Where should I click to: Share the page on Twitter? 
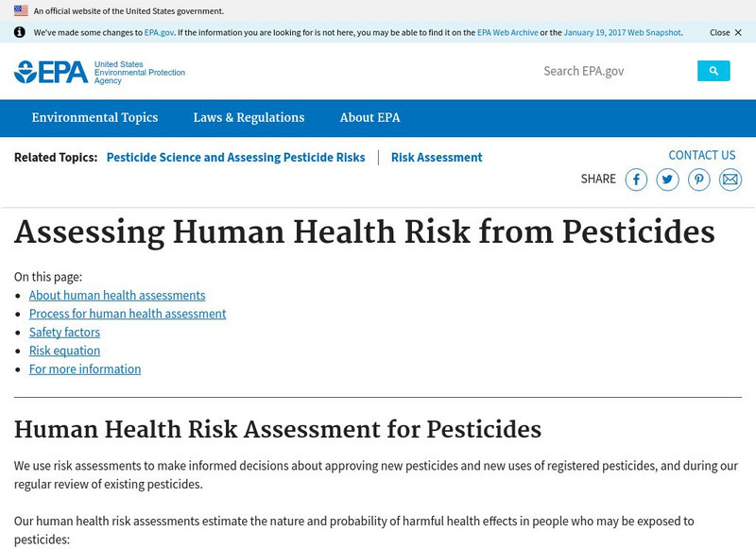667,179
